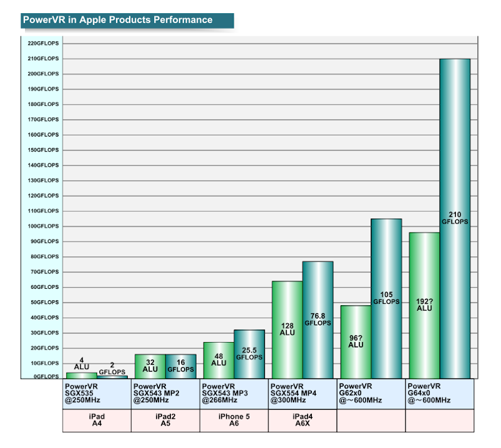This screenshot has width=501, height=448.
Task: Click the 90GFLOPS axis label
Action: tap(44, 241)
